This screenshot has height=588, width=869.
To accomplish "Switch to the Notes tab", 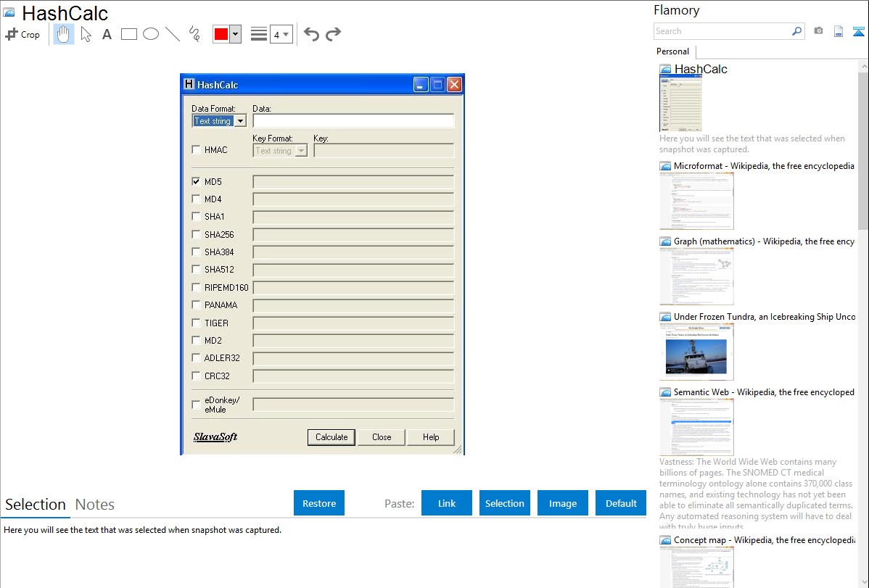I will click(x=95, y=505).
